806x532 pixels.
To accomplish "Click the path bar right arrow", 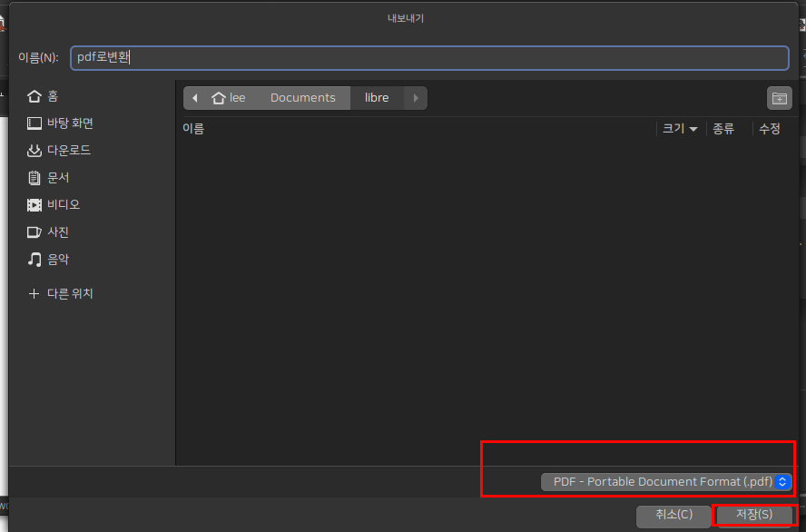I will [x=416, y=98].
